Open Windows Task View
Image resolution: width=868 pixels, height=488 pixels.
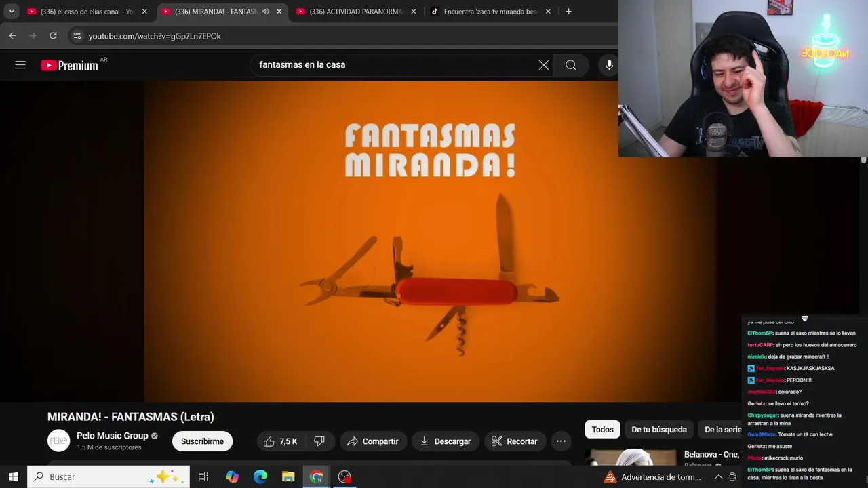click(x=203, y=476)
